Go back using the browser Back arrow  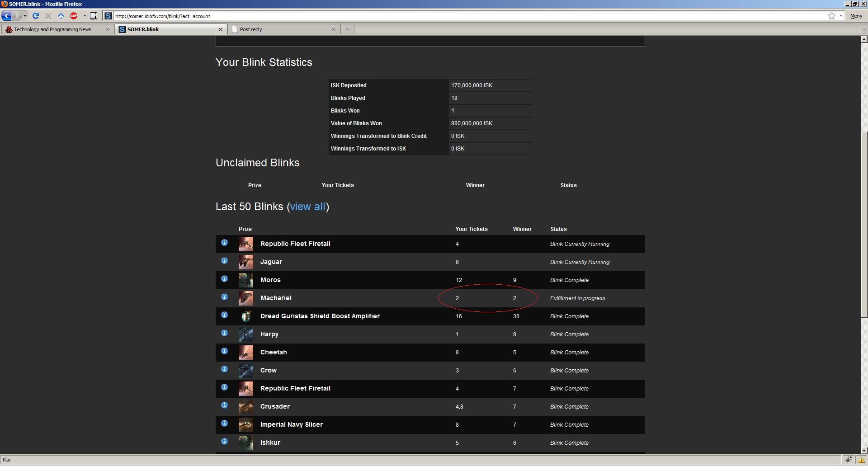[6, 16]
